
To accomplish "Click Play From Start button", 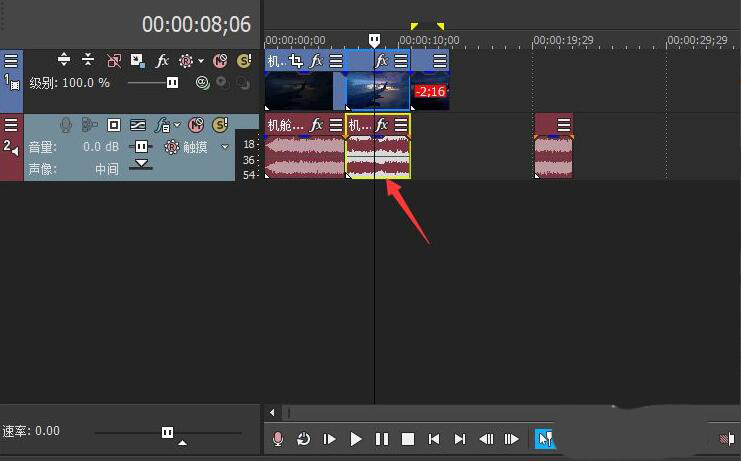I will coord(329,439).
